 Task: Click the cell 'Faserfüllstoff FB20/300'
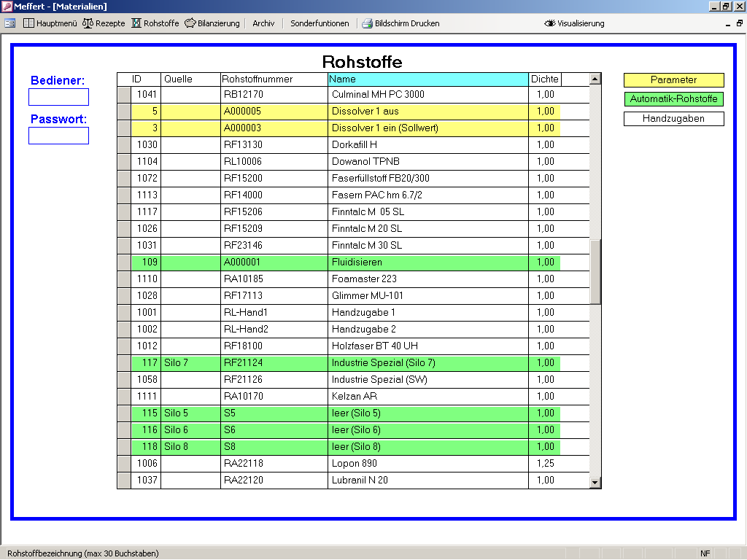pyautogui.click(x=428, y=178)
